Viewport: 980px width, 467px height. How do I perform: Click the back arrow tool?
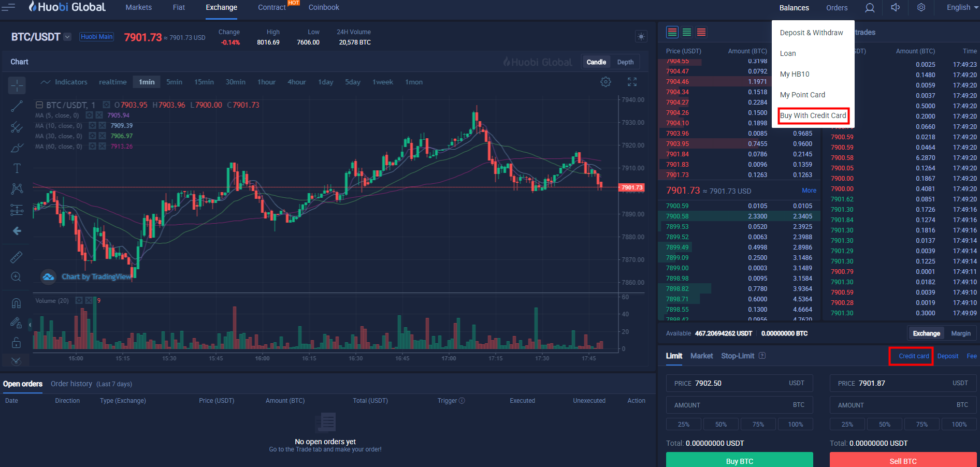point(17,231)
